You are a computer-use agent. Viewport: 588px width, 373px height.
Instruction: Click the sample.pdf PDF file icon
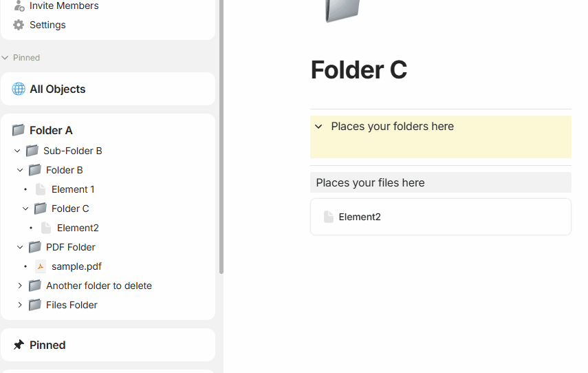click(41, 266)
